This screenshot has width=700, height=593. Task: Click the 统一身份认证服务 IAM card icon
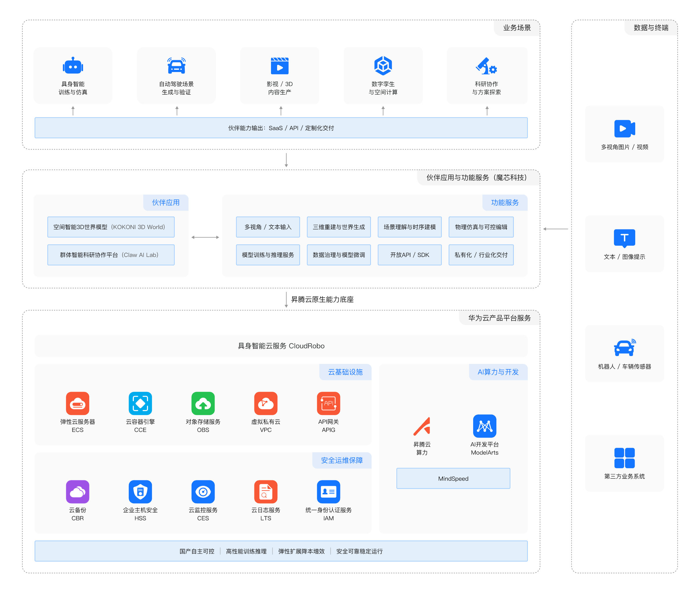coord(328,491)
